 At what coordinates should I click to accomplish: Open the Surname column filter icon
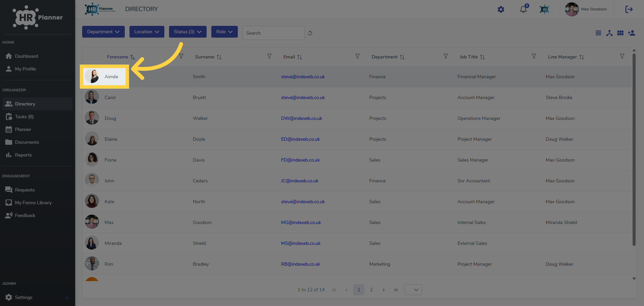click(269, 56)
